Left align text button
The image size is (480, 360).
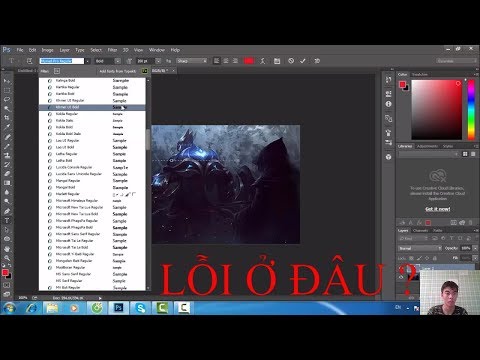point(217,61)
